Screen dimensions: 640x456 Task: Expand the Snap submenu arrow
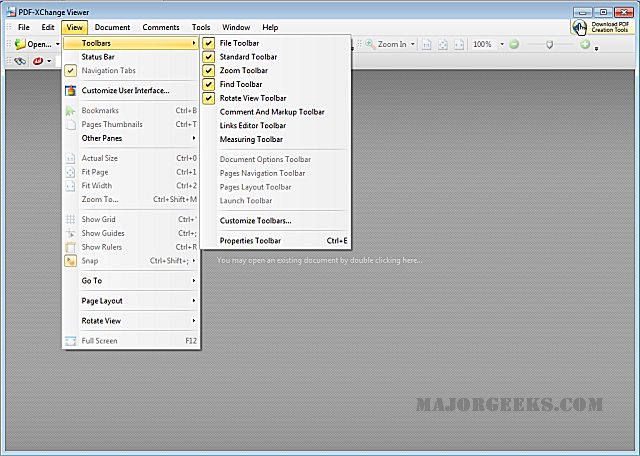click(x=194, y=260)
